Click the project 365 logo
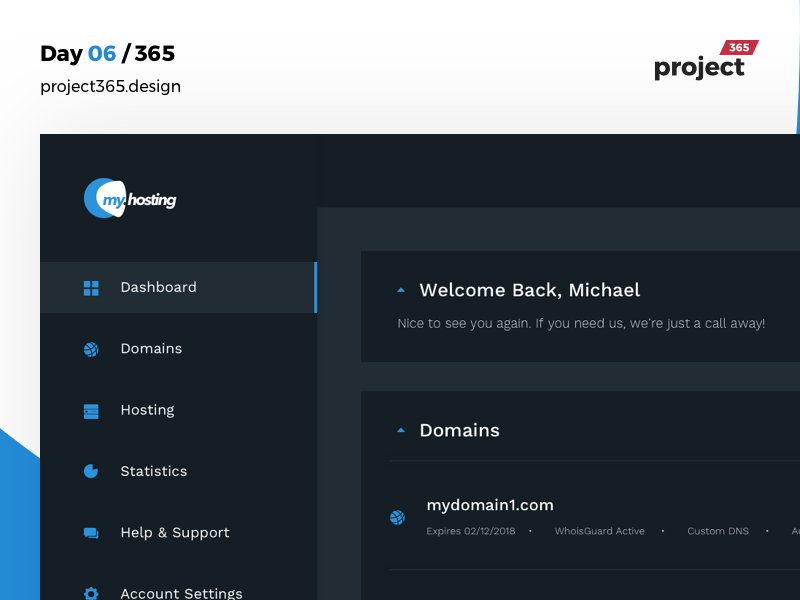800x600 pixels. [x=706, y=60]
